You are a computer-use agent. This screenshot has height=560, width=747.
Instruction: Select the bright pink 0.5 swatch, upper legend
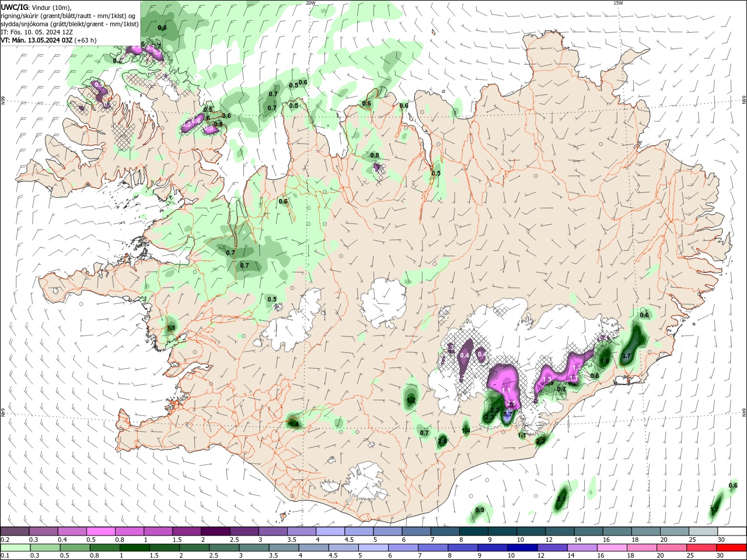tap(100, 531)
